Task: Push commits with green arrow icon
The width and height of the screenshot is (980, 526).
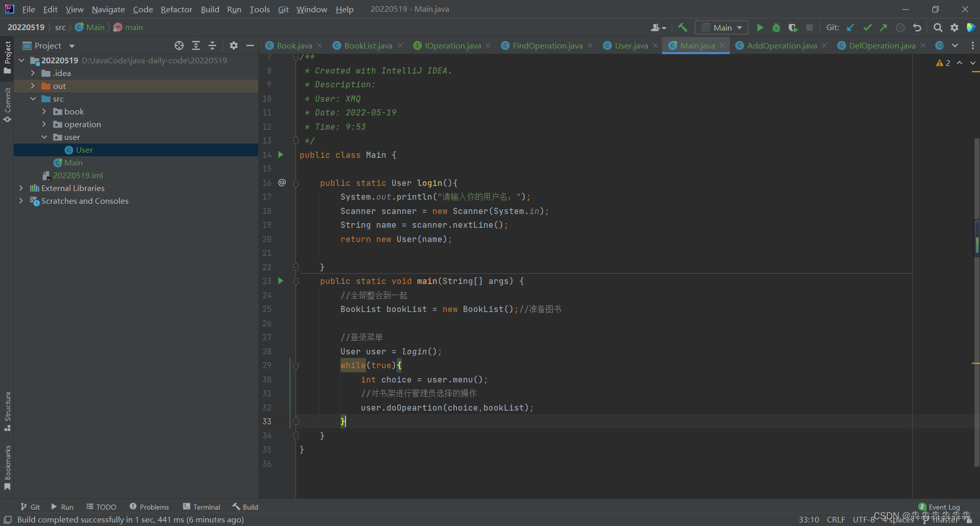Action: [884, 28]
